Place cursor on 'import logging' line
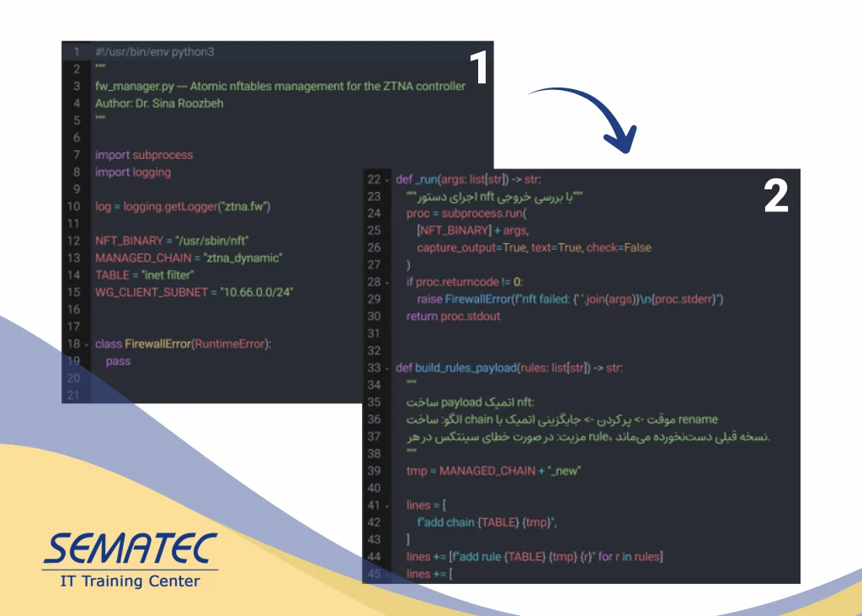The height and width of the screenshot is (616, 862). pos(133,172)
